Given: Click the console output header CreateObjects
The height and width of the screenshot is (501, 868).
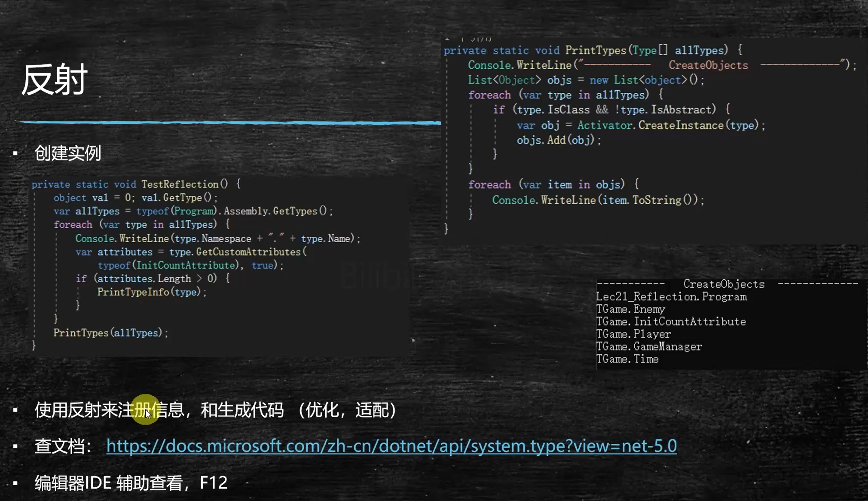Looking at the screenshot, I should [724, 284].
